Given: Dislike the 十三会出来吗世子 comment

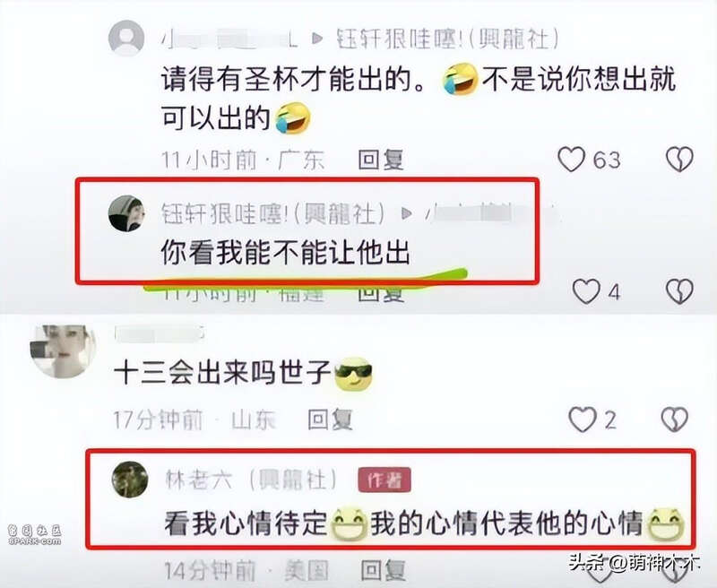Looking at the screenshot, I should click(x=675, y=419).
